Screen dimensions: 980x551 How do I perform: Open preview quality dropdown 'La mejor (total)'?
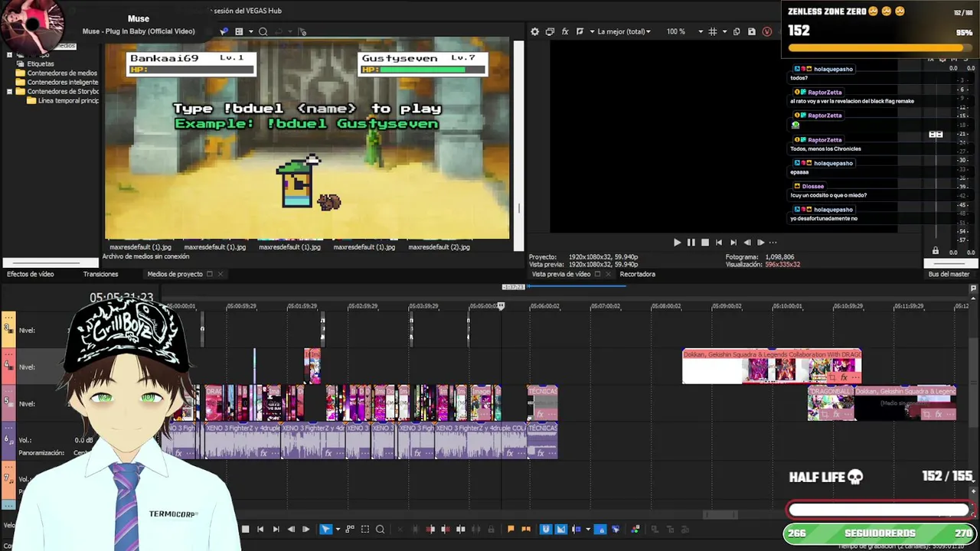point(624,31)
